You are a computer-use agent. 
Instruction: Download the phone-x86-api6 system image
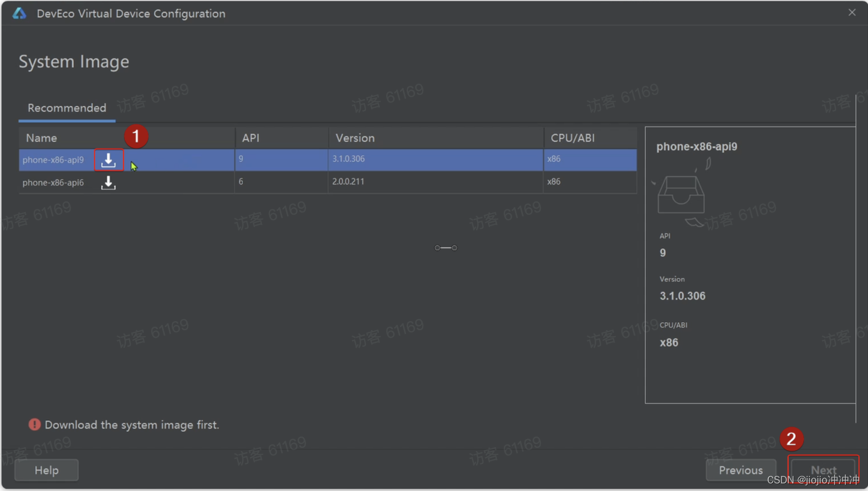coord(108,183)
